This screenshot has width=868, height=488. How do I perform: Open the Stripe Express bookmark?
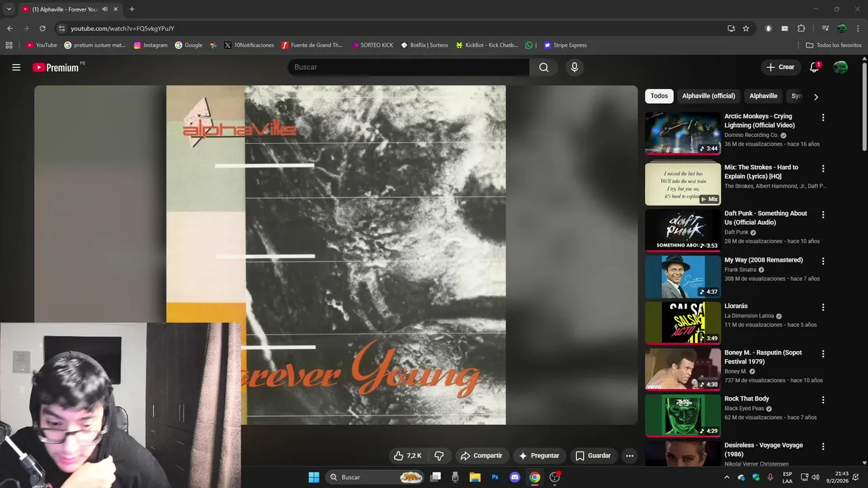565,45
